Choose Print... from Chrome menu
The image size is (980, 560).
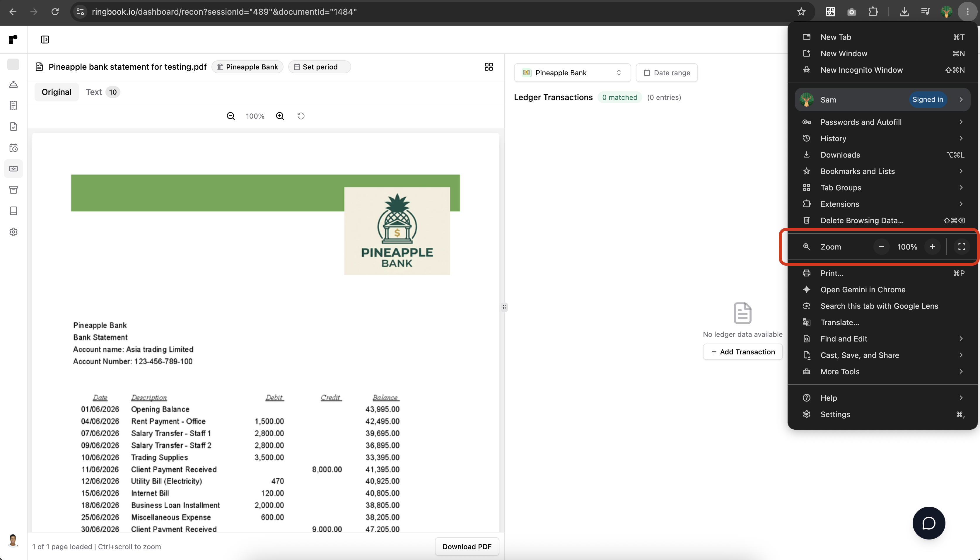(882, 273)
